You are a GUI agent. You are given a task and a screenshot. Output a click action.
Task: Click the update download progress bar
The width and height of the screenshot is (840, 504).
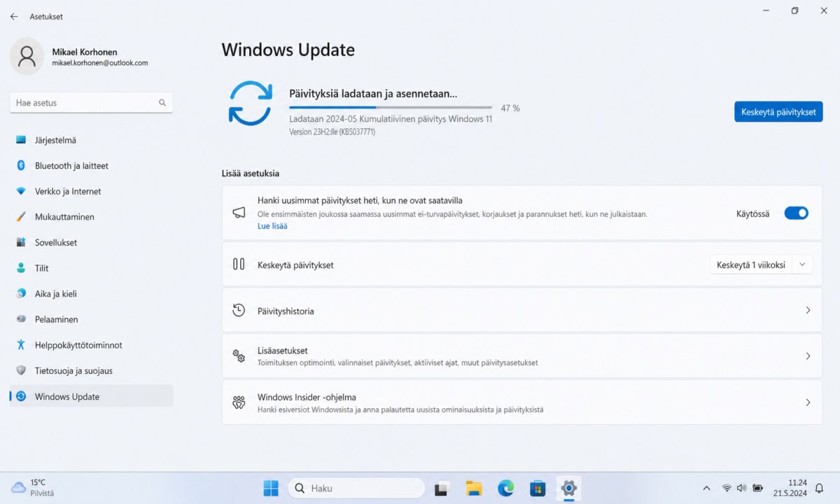(391, 108)
